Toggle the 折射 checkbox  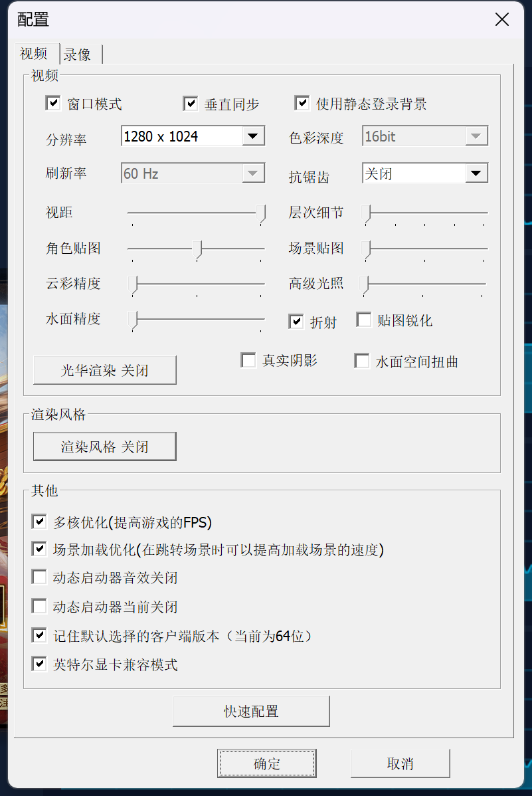tap(296, 322)
